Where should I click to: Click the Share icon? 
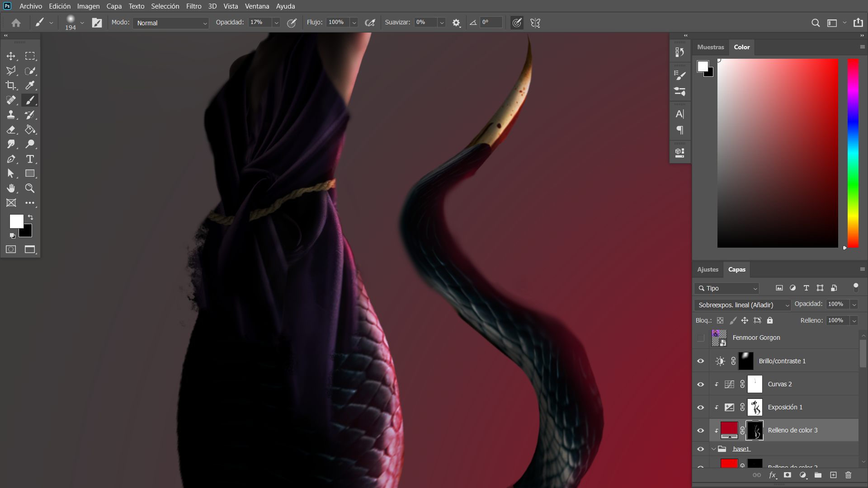point(858,23)
